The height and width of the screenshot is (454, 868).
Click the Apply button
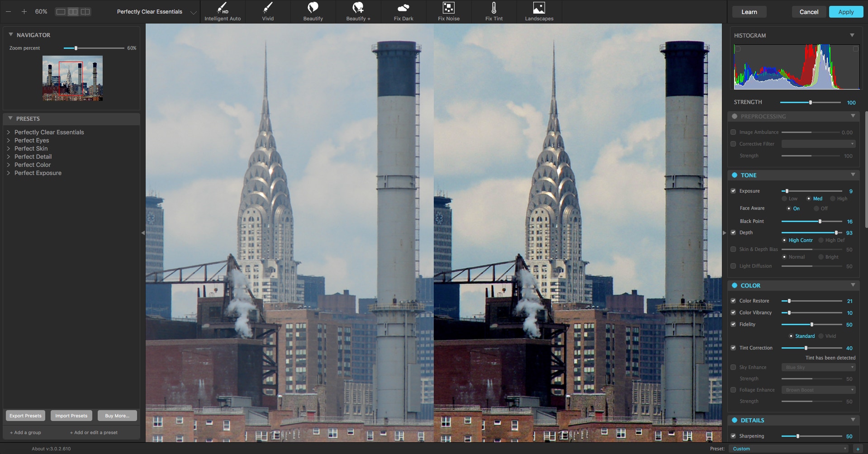click(846, 12)
